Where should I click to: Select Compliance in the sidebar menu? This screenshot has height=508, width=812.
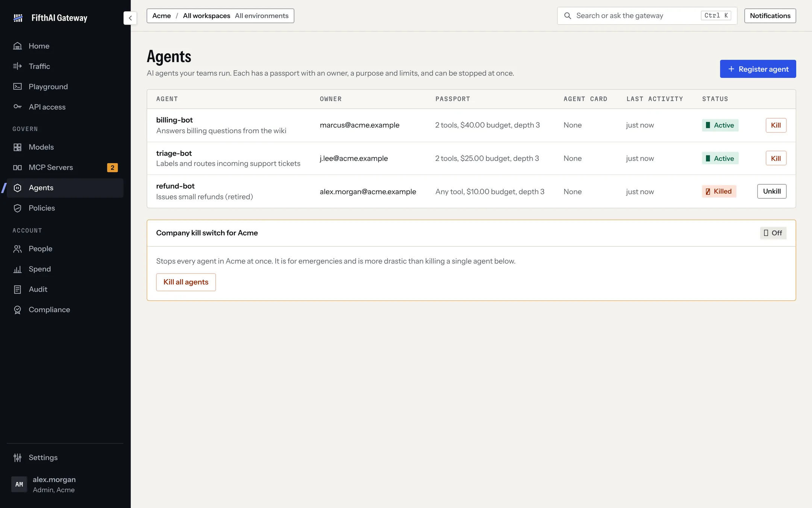tap(65, 310)
